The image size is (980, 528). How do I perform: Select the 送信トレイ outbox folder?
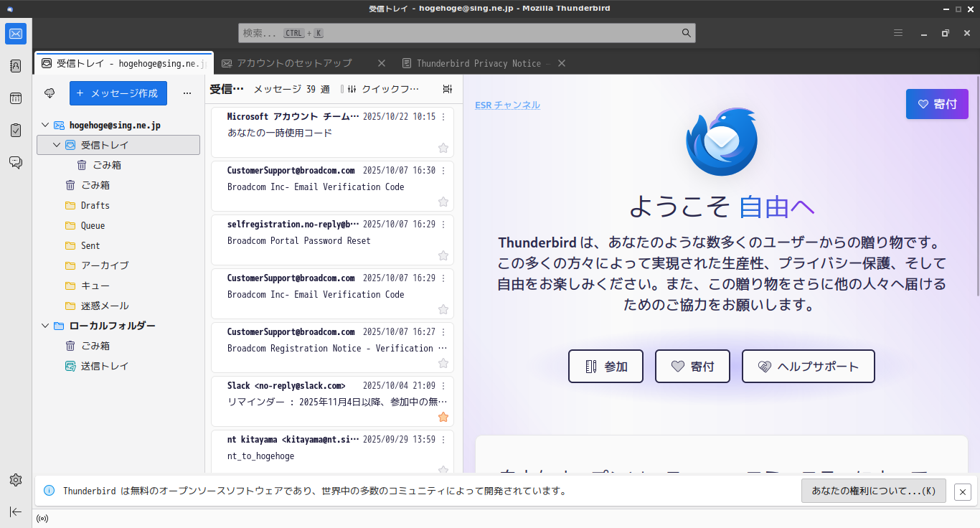118,366
